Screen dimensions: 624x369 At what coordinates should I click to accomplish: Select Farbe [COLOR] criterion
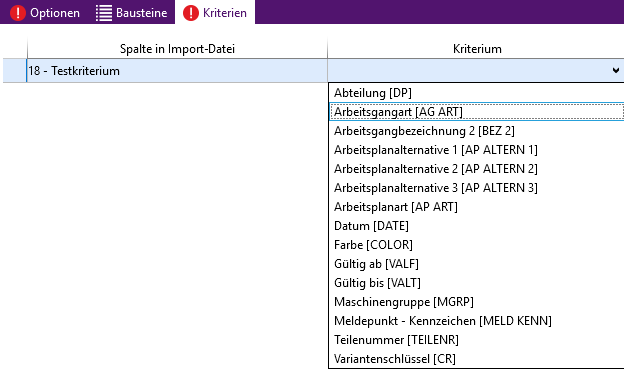(x=476, y=245)
